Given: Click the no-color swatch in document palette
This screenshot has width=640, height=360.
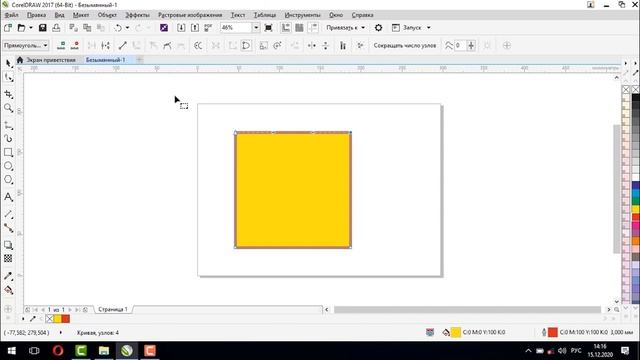Looking at the screenshot, I should click(x=49, y=319).
